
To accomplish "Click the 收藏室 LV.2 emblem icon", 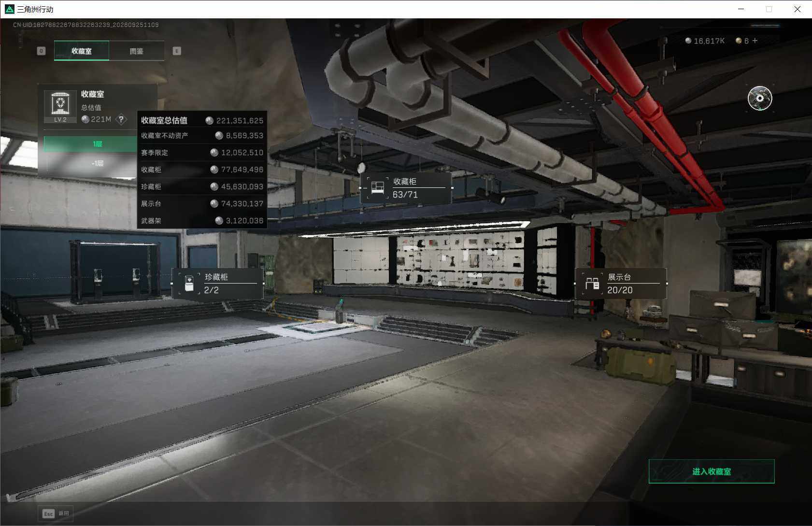I will point(60,106).
